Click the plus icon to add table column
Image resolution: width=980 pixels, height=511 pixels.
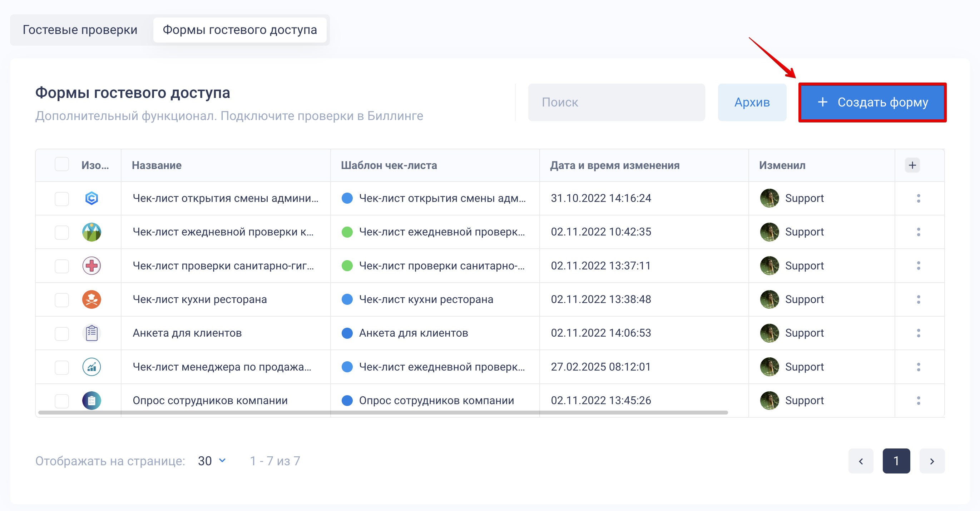tap(912, 165)
